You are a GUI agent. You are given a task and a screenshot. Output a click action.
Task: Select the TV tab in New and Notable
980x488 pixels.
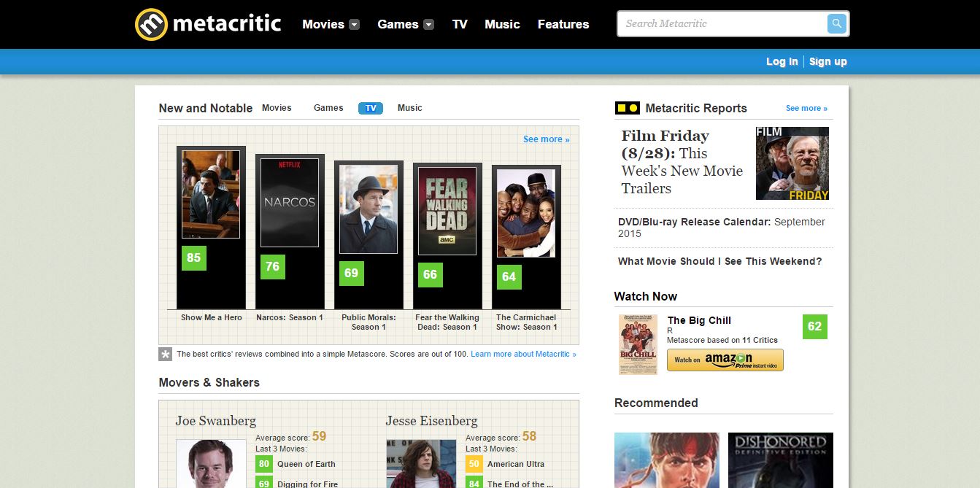tap(371, 108)
